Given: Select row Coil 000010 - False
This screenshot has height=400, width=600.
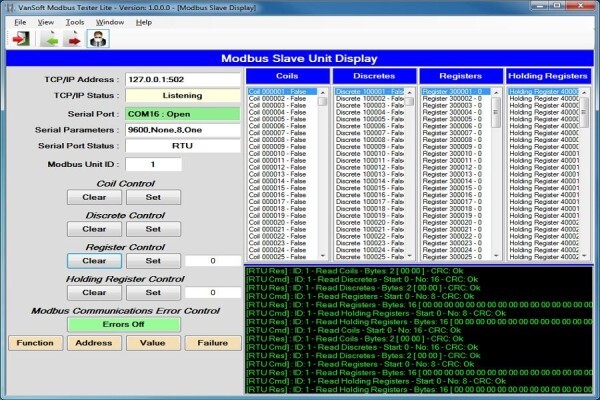Looking at the screenshot, I should (x=282, y=153).
